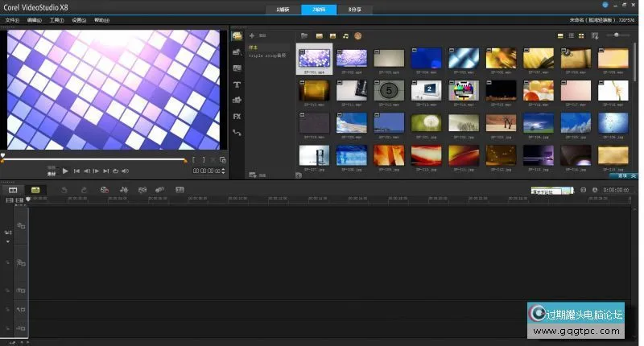
Task: Click the import media folder icon
Action: click(x=304, y=36)
